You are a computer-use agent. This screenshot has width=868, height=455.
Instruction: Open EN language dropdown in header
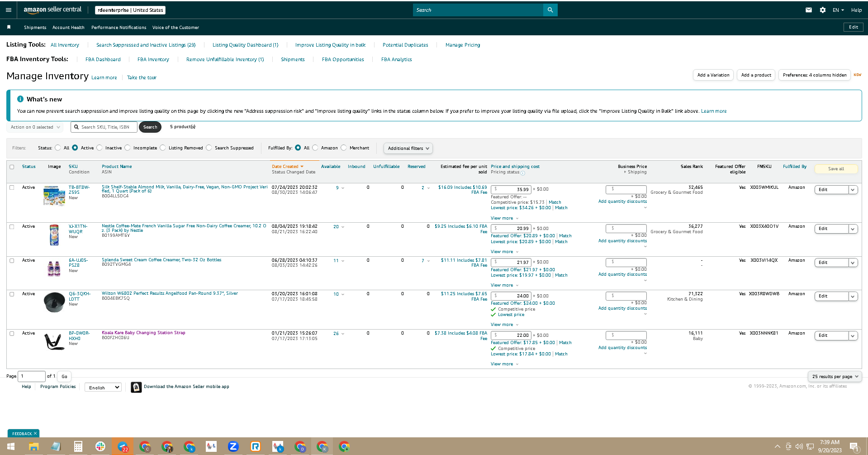point(838,10)
